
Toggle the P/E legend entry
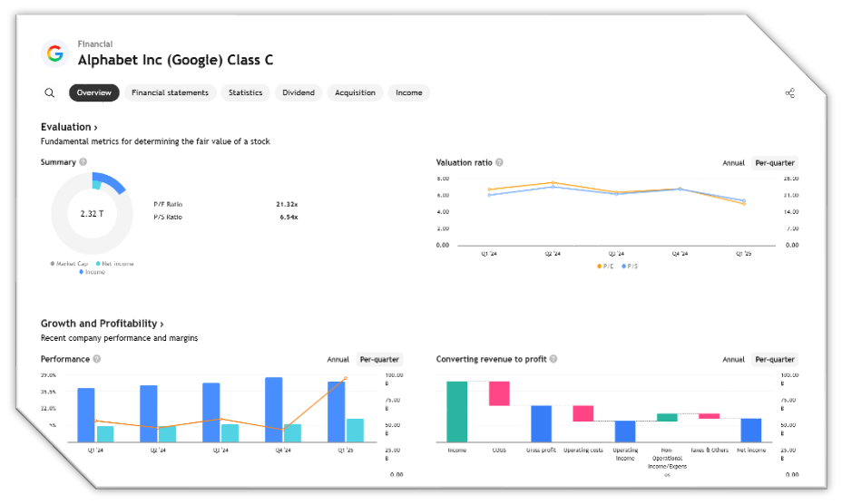point(605,267)
